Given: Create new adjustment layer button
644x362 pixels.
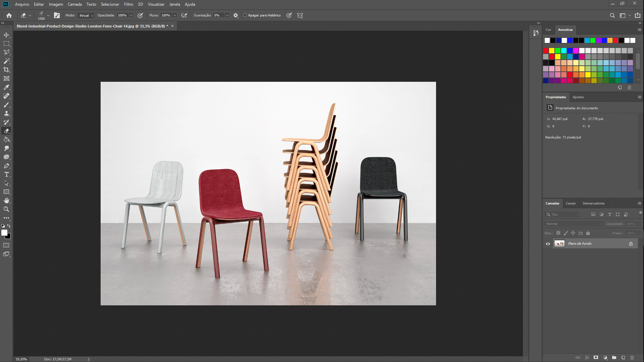Looking at the screenshot, I should click(x=605, y=358).
